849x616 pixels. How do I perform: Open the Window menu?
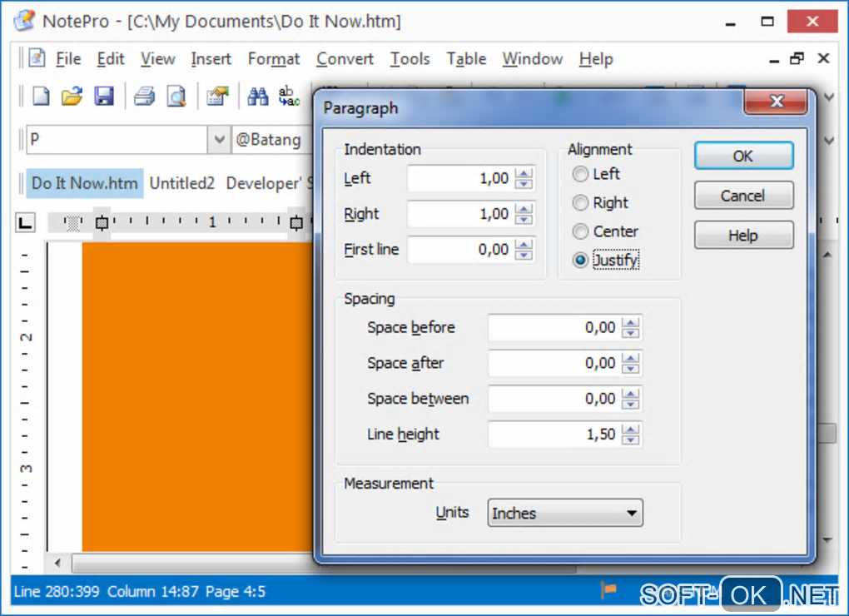pos(532,58)
